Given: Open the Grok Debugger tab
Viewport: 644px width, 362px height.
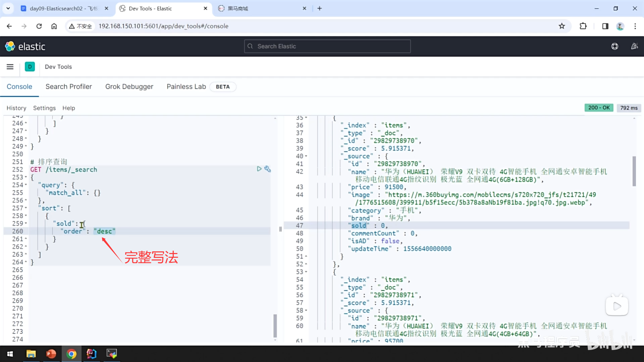Looking at the screenshot, I should coord(129,86).
